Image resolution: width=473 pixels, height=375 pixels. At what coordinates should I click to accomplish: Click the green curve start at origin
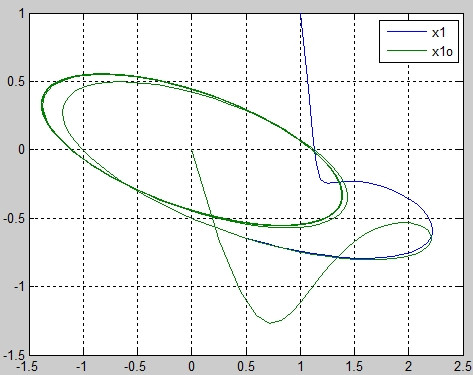tap(192, 150)
